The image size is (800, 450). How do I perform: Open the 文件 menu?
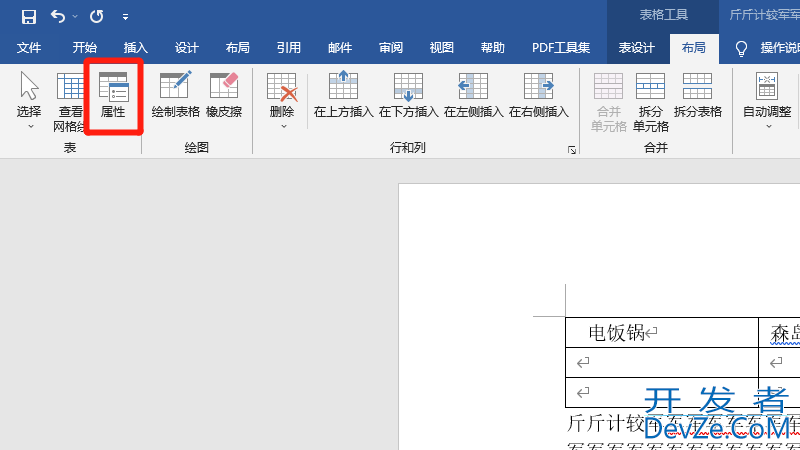point(29,48)
